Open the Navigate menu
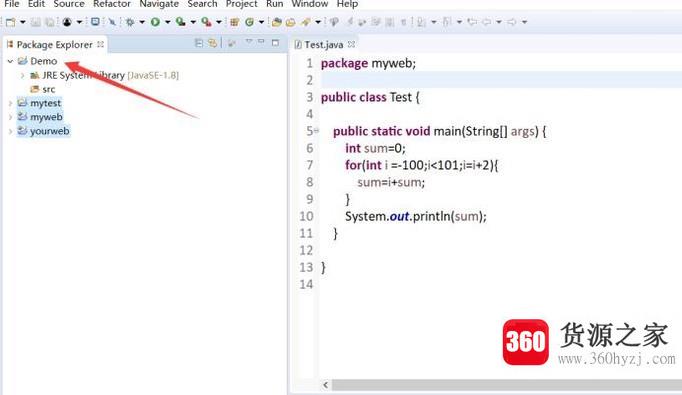The height and width of the screenshot is (395, 682). 159,4
